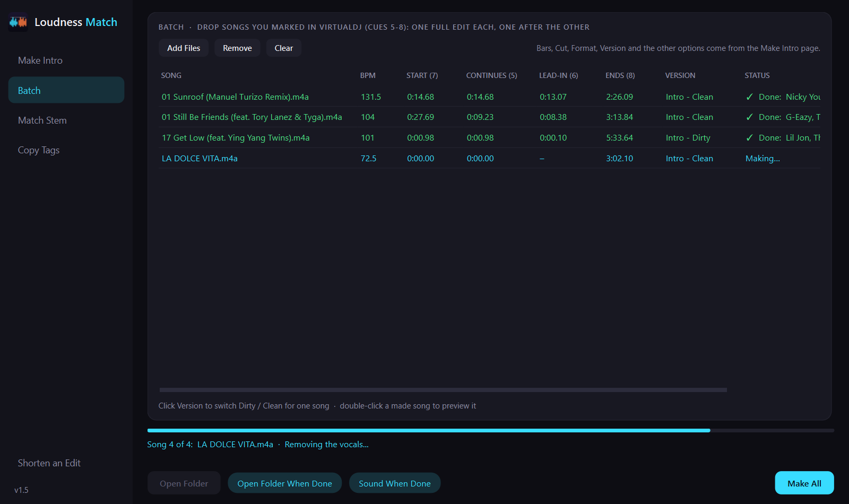The image size is (849, 504).
Task: Click the Remove button
Action: click(237, 48)
